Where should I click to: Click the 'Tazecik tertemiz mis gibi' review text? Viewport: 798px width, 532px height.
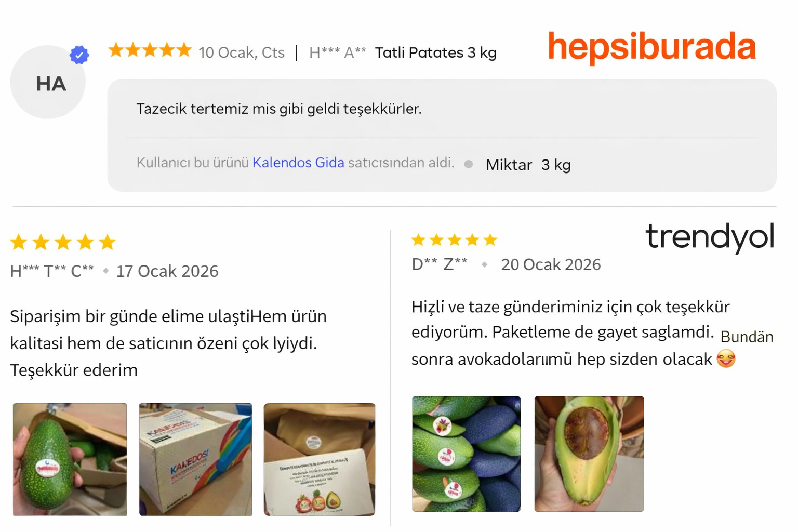coord(279,109)
